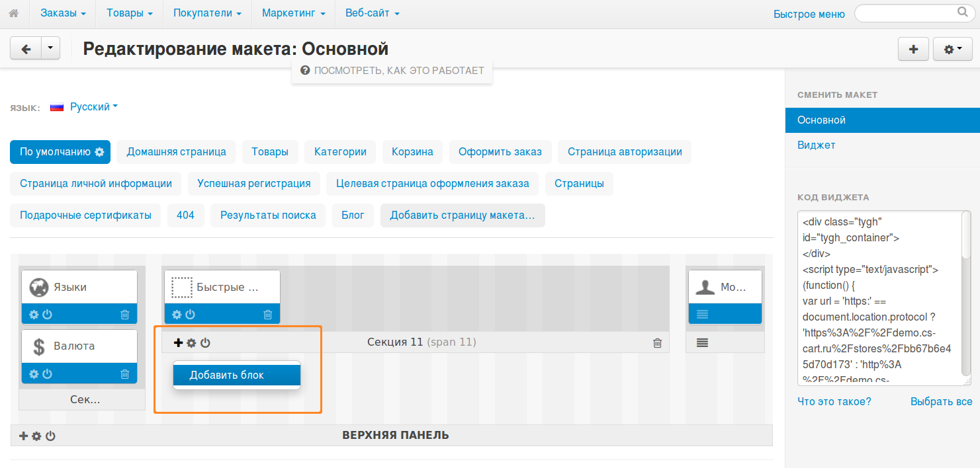The height and width of the screenshot is (468, 980).
Task: Open gear settings of Верхняя панель
Action: [36, 436]
